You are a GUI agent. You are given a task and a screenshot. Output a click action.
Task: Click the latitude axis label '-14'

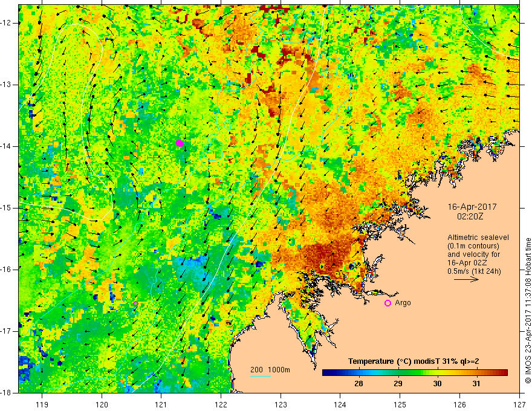click(6, 146)
